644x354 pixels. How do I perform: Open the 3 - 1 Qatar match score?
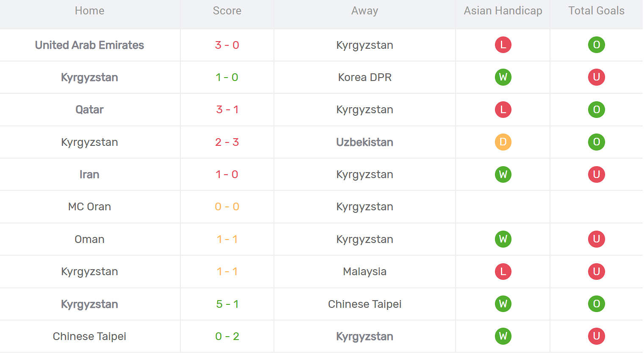click(x=227, y=109)
